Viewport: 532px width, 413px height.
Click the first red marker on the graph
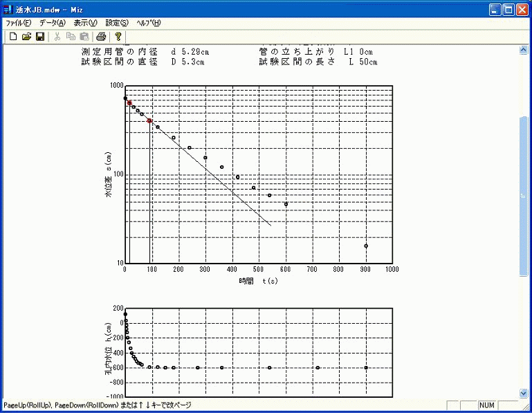(129, 102)
